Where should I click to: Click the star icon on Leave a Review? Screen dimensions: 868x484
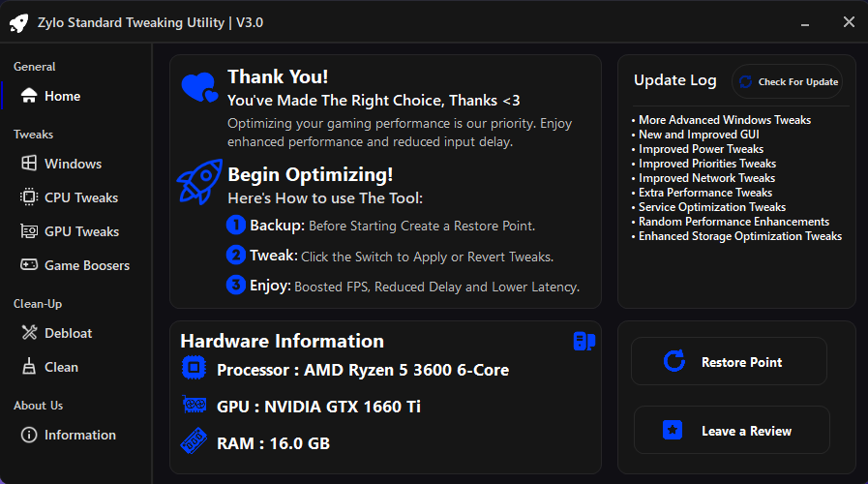(673, 430)
